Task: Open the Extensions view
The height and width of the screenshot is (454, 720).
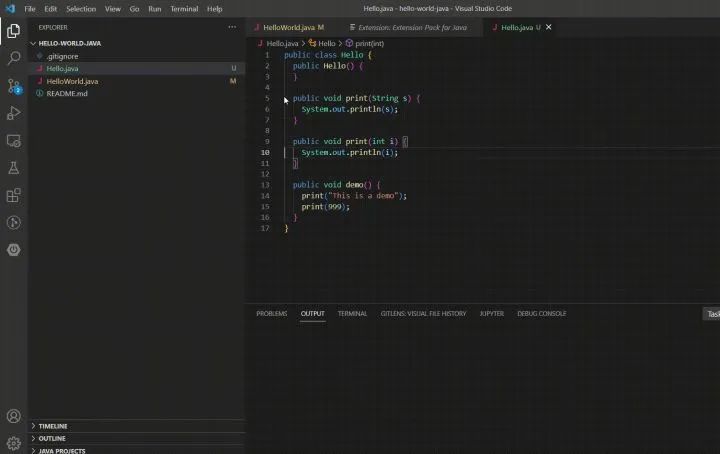Action: tap(14, 195)
